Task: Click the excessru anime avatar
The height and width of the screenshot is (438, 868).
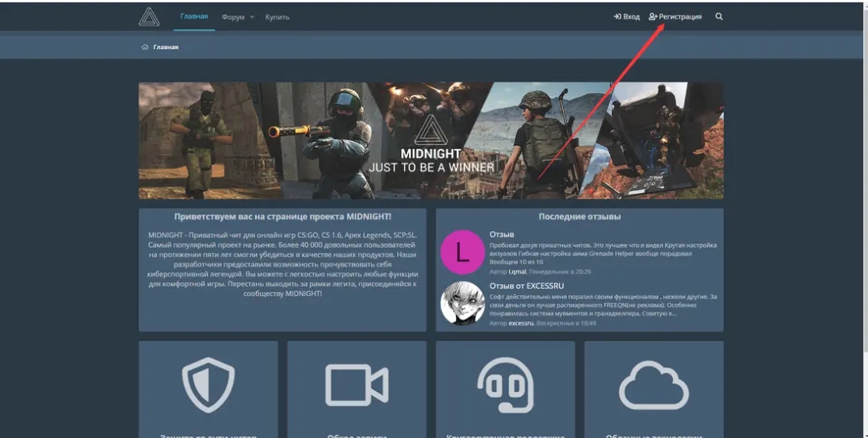Action: (462, 303)
